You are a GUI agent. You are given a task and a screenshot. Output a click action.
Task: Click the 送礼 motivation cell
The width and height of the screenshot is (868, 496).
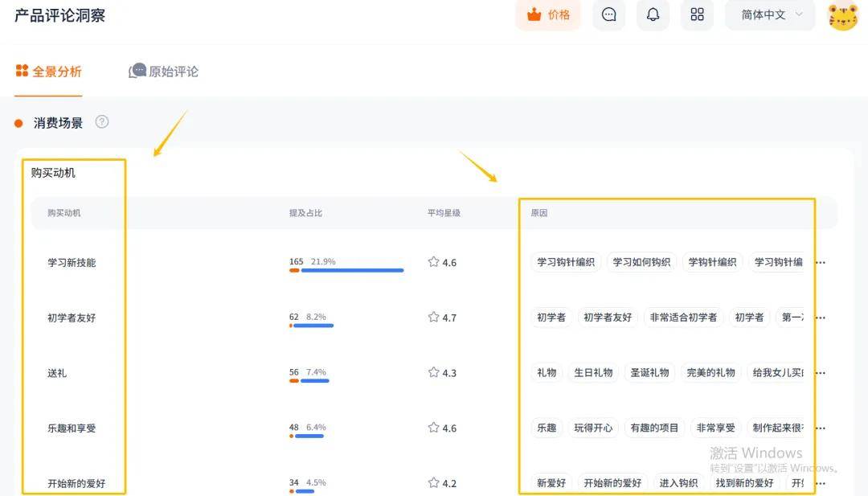point(57,373)
